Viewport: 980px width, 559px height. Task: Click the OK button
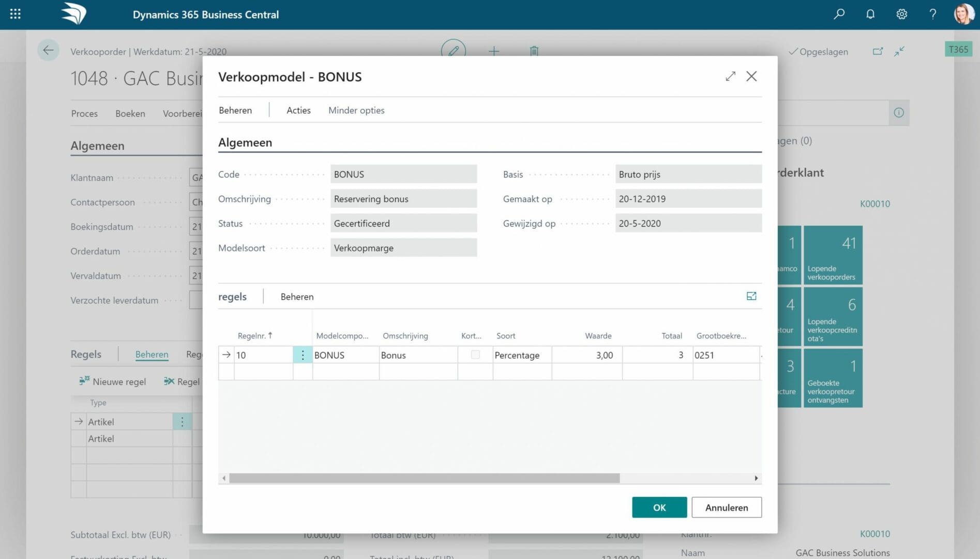tap(659, 507)
